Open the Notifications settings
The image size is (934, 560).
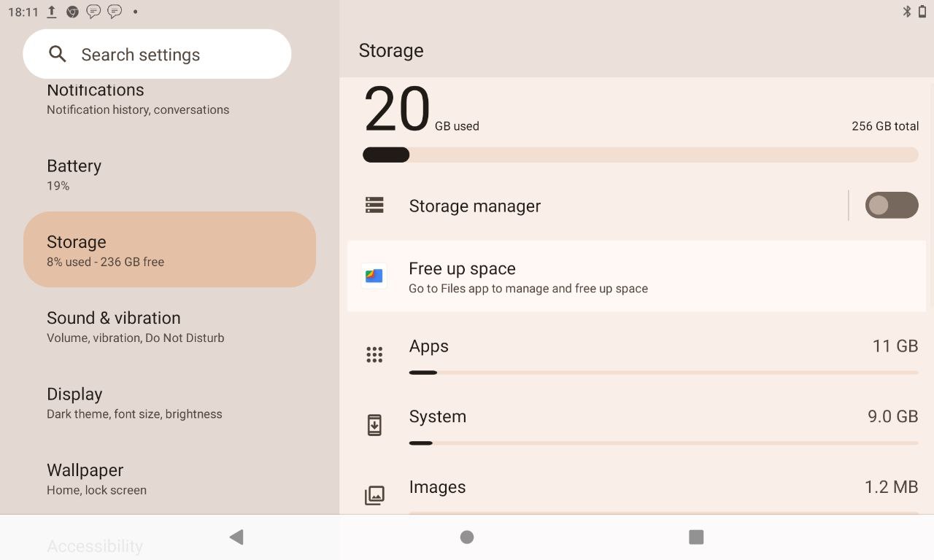pos(169,98)
